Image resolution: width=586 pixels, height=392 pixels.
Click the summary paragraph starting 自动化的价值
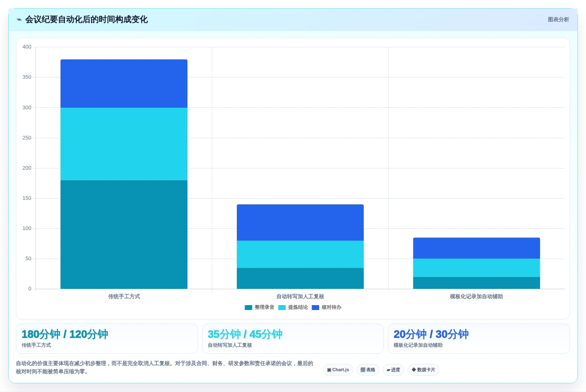point(165,368)
